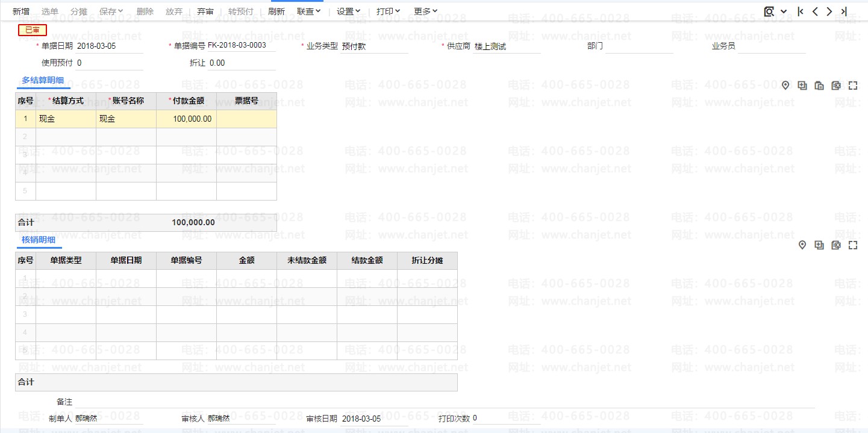Click the 付款金额 column header
This screenshot has height=433, width=868.
186,101
